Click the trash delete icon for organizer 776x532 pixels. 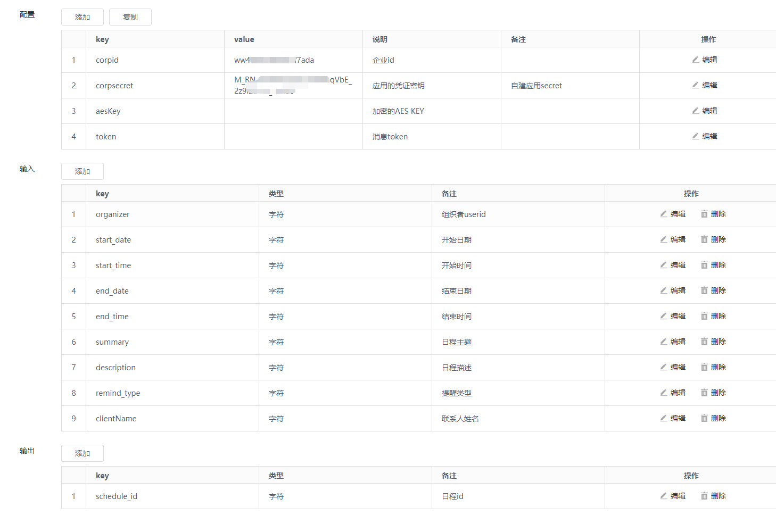click(x=704, y=214)
